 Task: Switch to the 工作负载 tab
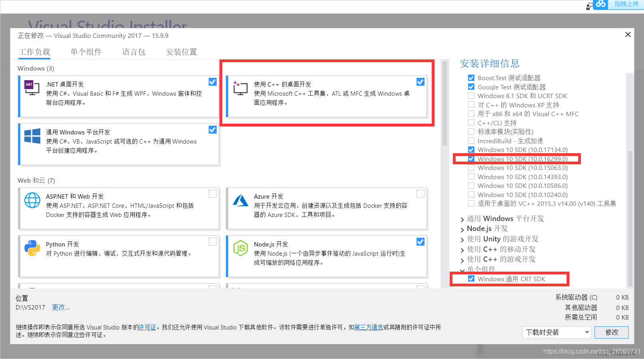coord(35,52)
